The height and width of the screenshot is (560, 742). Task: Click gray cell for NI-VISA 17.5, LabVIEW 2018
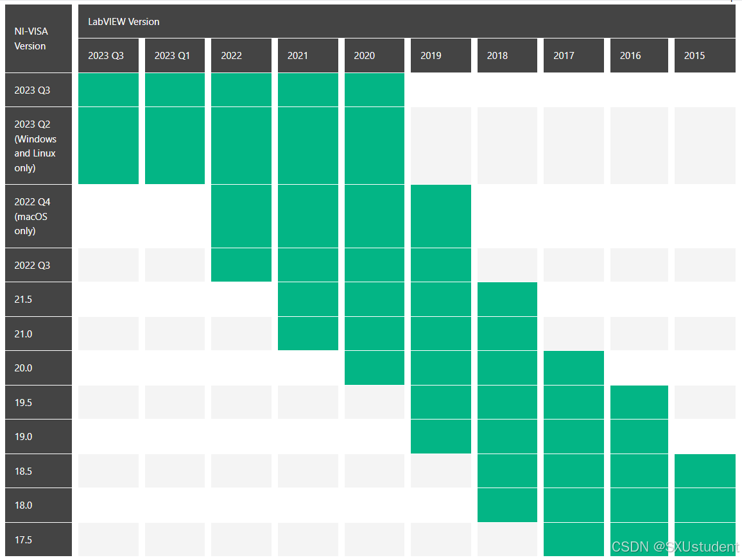[x=507, y=539]
